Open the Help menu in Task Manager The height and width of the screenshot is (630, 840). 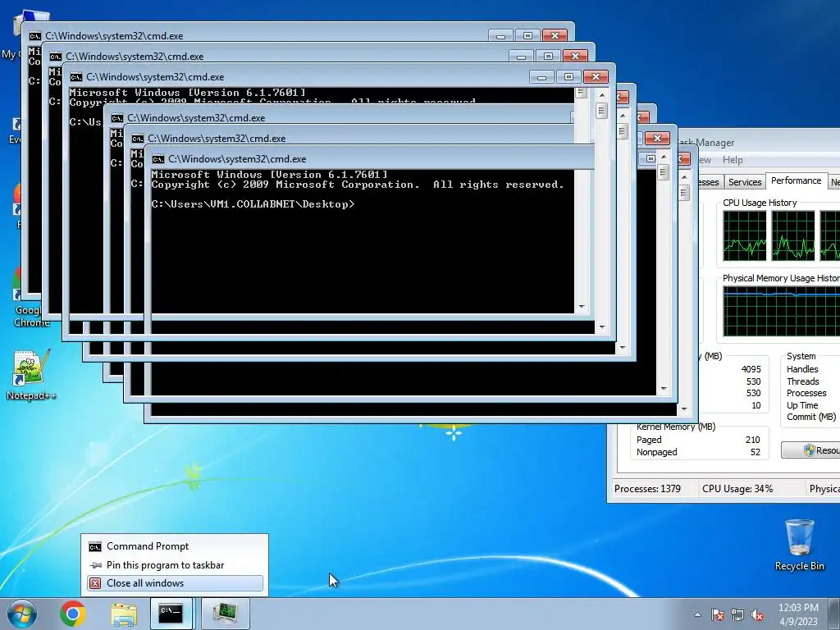click(733, 160)
